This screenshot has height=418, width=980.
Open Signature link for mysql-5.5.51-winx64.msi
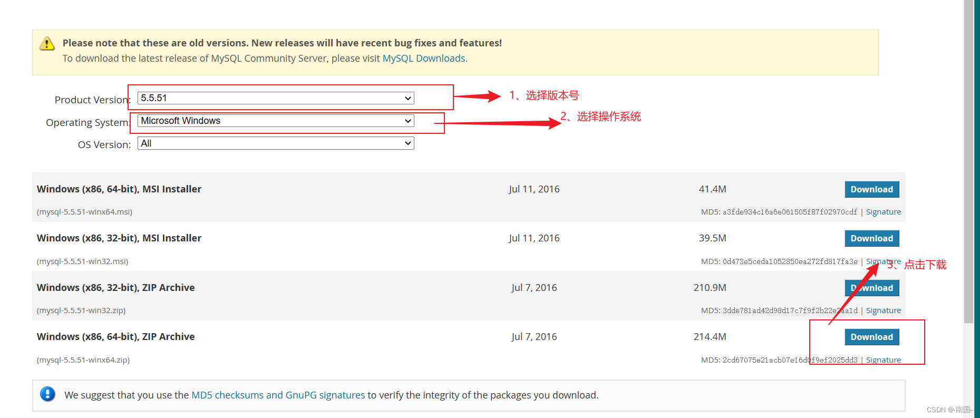(884, 212)
